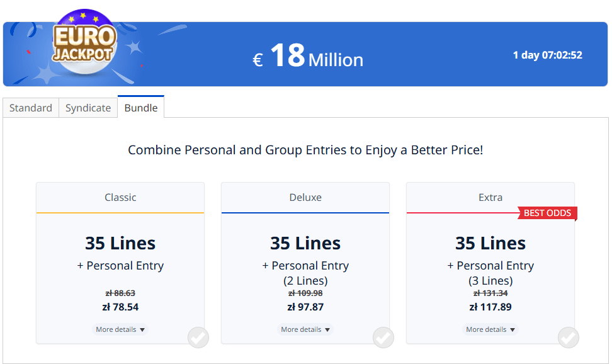Viewport: 612px width, 364px height.
Task: Click the Eurojackpot logo
Action: 85,40
